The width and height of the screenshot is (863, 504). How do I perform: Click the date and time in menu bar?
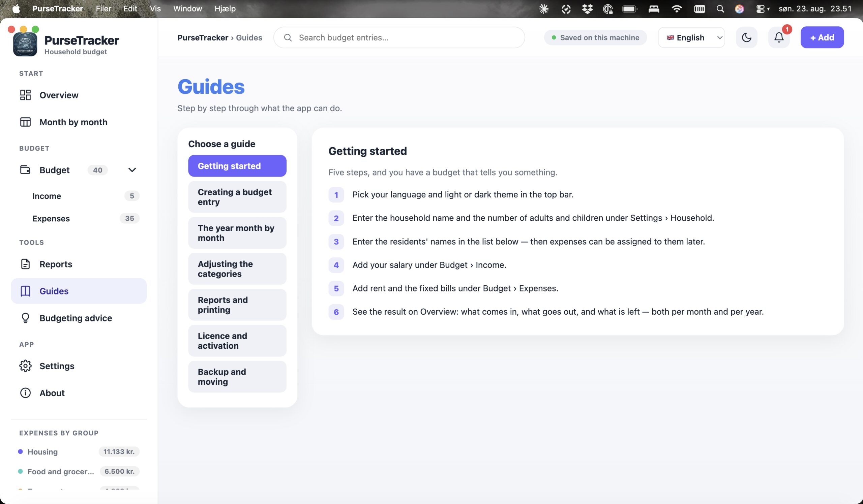(815, 8)
